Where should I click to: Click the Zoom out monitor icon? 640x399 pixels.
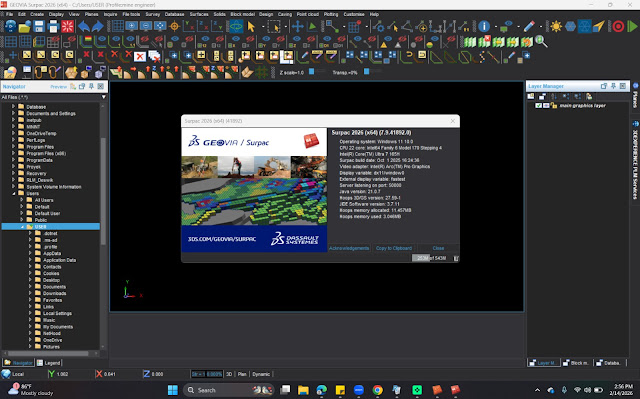tap(146, 27)
